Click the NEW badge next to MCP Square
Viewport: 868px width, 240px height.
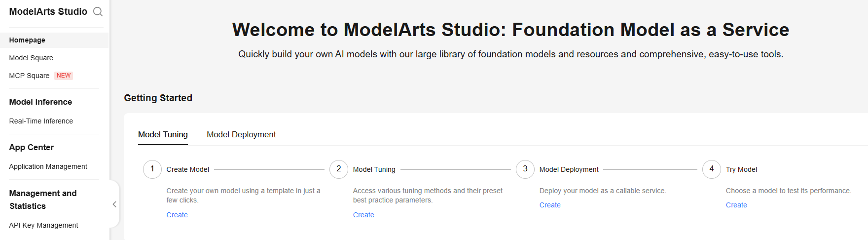[64, 76]
